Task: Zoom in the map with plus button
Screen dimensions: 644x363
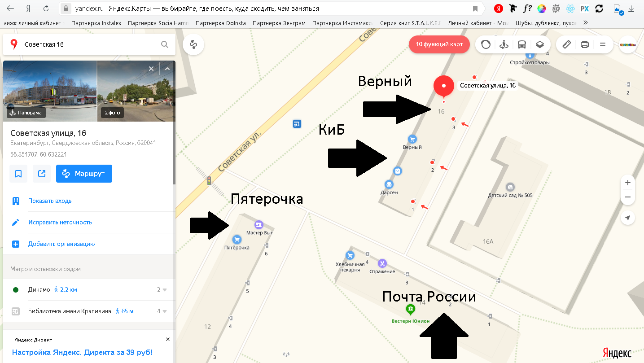Action: 628,183
